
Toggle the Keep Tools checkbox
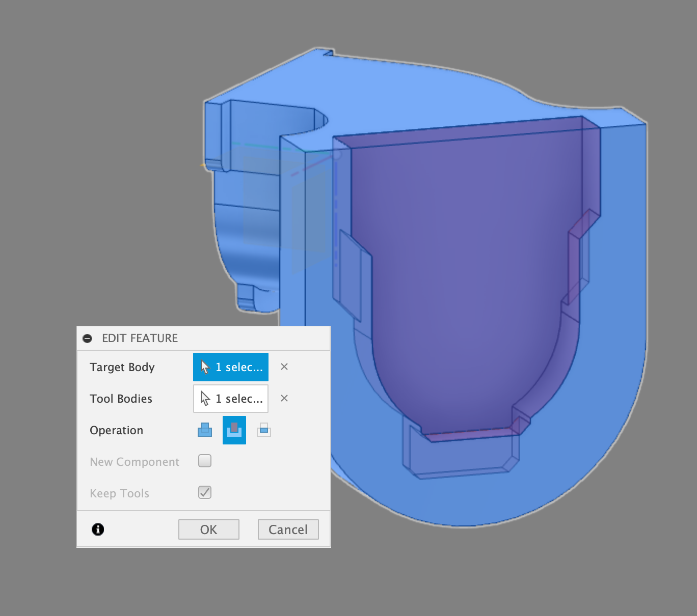(205, 492)
